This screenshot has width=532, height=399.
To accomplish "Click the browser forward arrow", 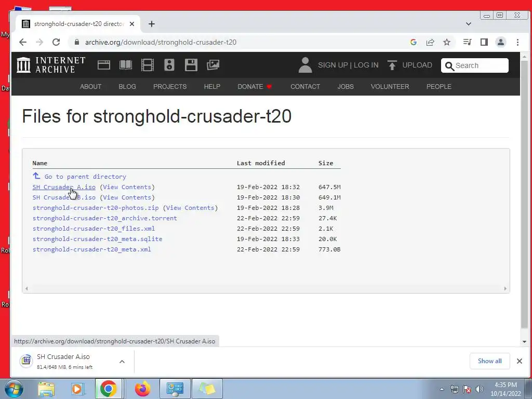I will (x=39, y=42).
